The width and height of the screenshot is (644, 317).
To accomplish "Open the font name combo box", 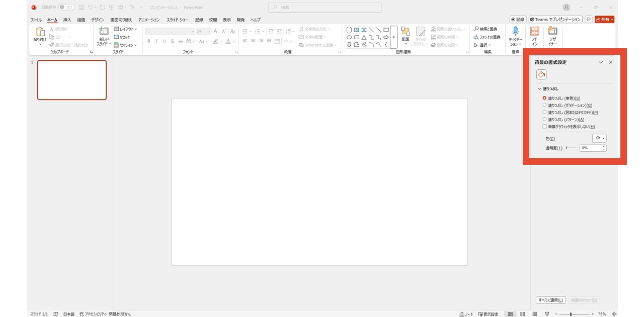I will coord(170,31).
